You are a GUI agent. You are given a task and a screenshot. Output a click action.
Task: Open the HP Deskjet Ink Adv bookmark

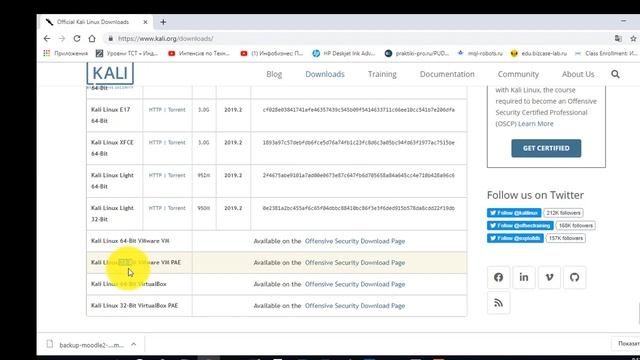coord(344,53)
